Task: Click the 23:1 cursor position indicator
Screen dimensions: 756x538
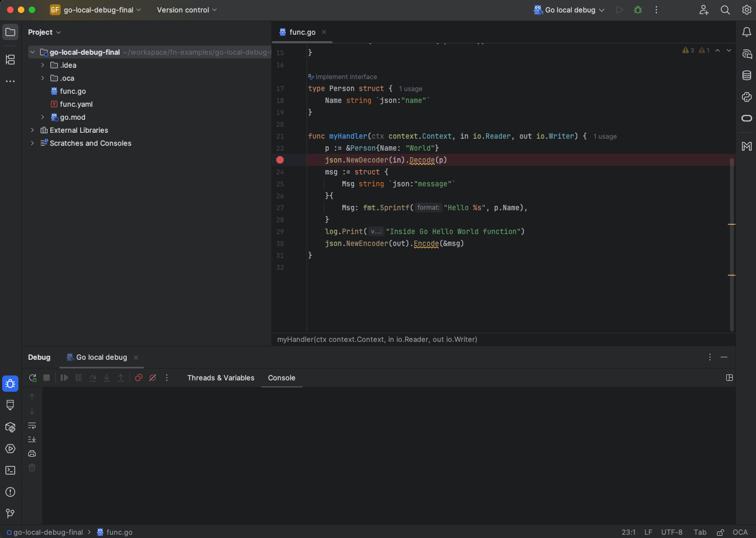Action: [x=629, y=532]
